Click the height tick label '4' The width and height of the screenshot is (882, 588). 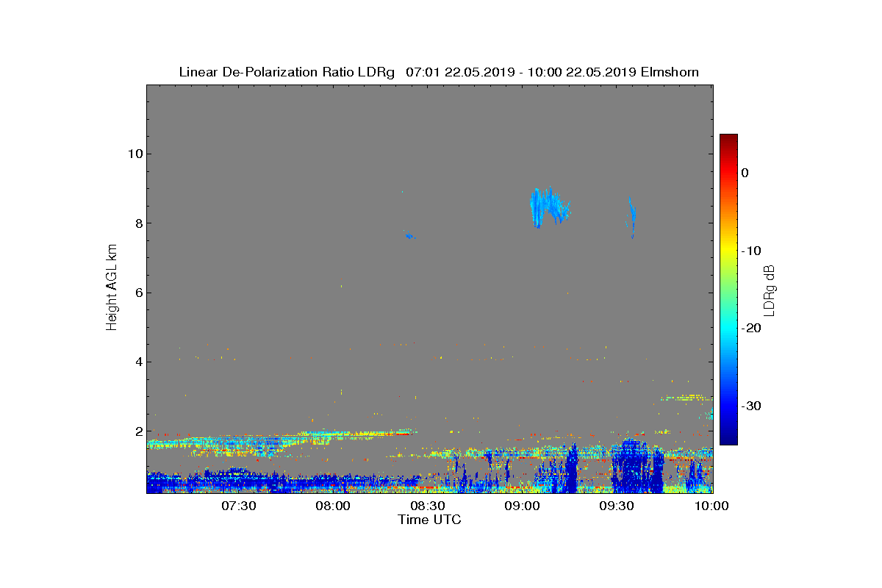coord(138,362)
